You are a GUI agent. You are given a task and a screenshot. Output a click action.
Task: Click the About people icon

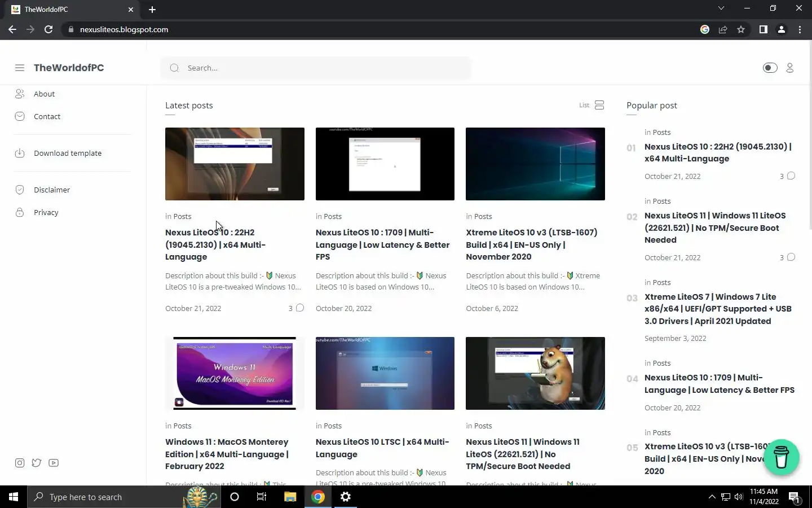click(x=20, y=94)
